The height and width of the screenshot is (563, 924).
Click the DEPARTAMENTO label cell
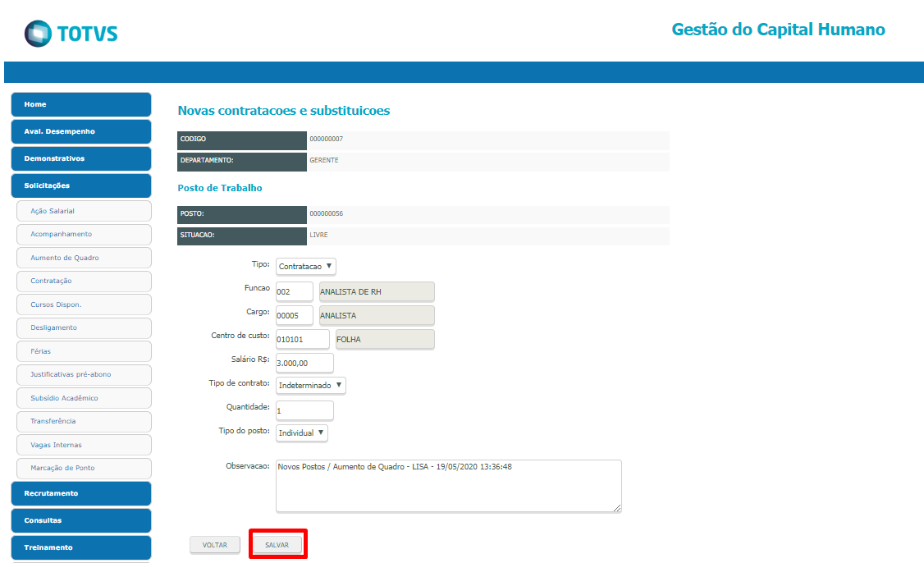coord(241,162)
